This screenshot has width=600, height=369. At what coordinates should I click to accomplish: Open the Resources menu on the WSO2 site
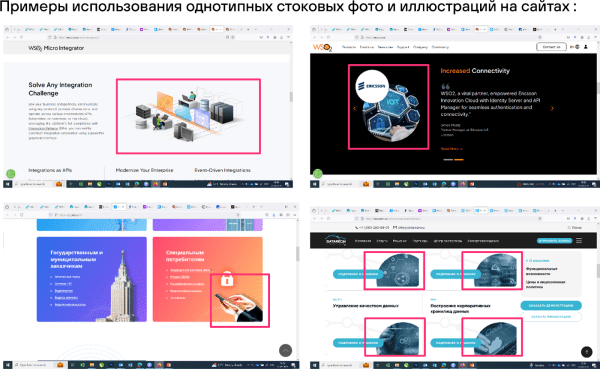tap(385, 47)
